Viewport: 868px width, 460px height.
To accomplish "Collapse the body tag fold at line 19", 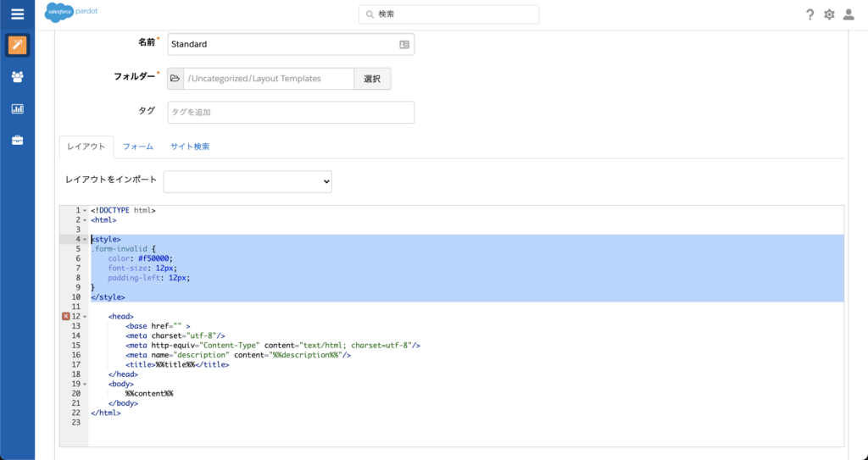I will click(85, 384).
